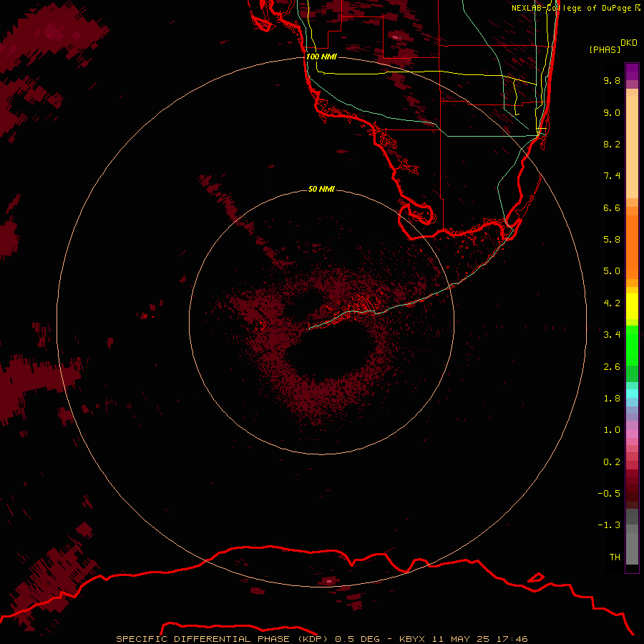Click the [PHAS] label above the color scale
This screenshot has height=644, width=644.
click(x=605, y=49)
